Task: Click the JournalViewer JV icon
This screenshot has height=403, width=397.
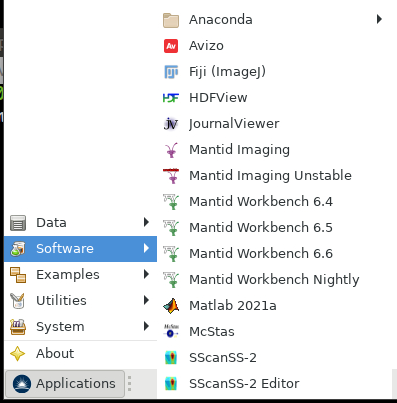Action: pyautogui.click(x=171, y=124)
